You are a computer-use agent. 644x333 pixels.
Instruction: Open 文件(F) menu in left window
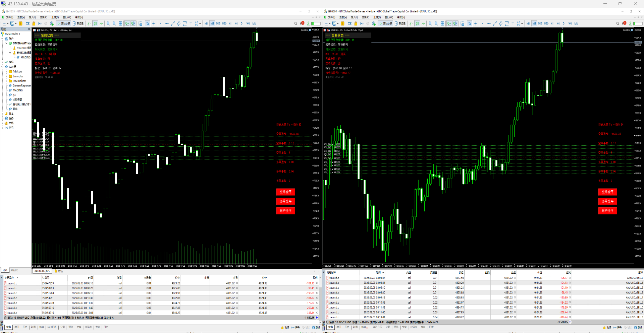pyautogui.click(x=9, y=17)
